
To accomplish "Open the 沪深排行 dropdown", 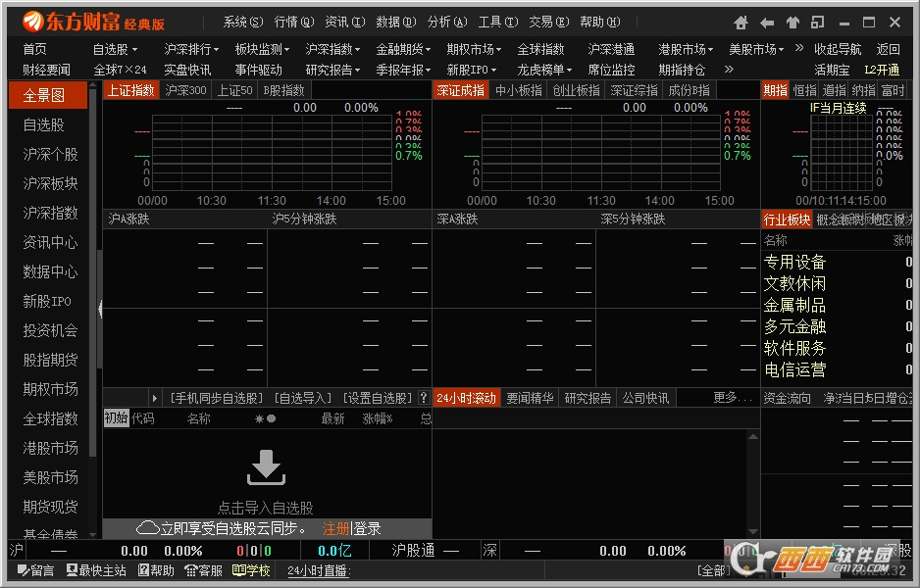I will tap(191, 49).
